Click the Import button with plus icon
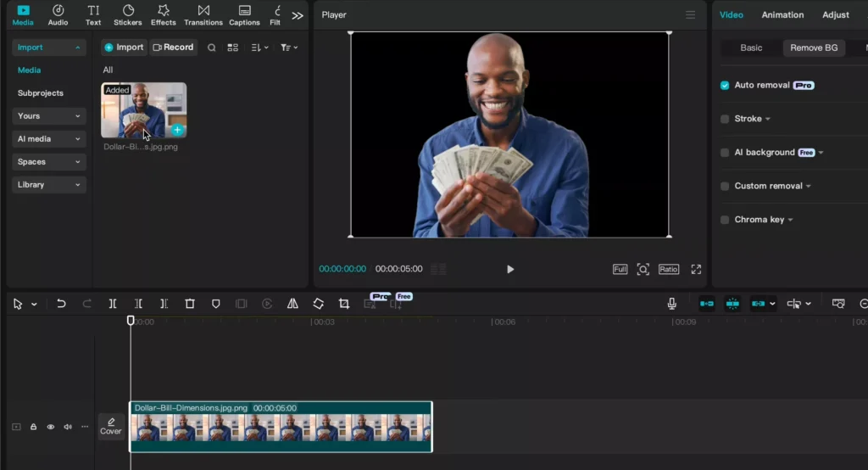Image resolution: width=868 pixels, height=470 pixels. pyautogui.click(x=124, y=48)
